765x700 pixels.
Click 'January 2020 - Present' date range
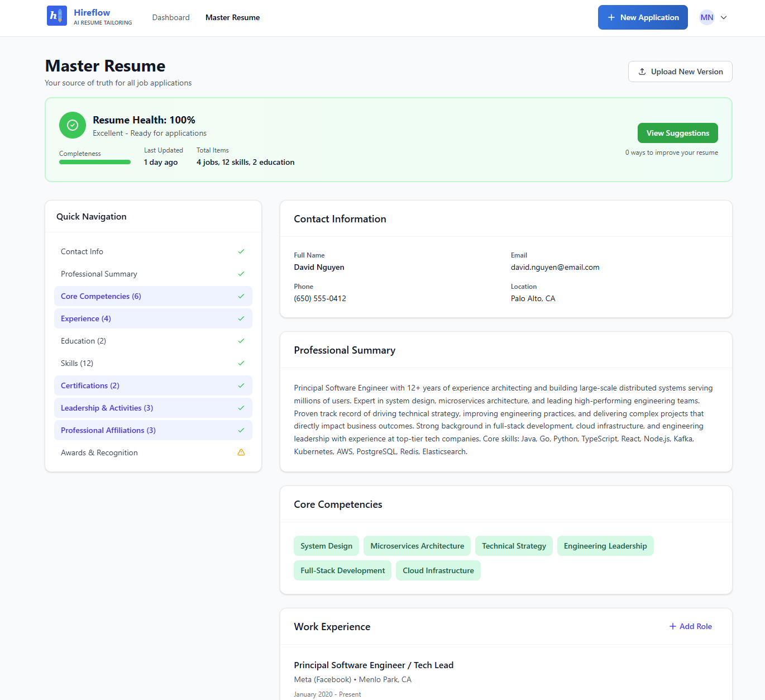point(328,694)
